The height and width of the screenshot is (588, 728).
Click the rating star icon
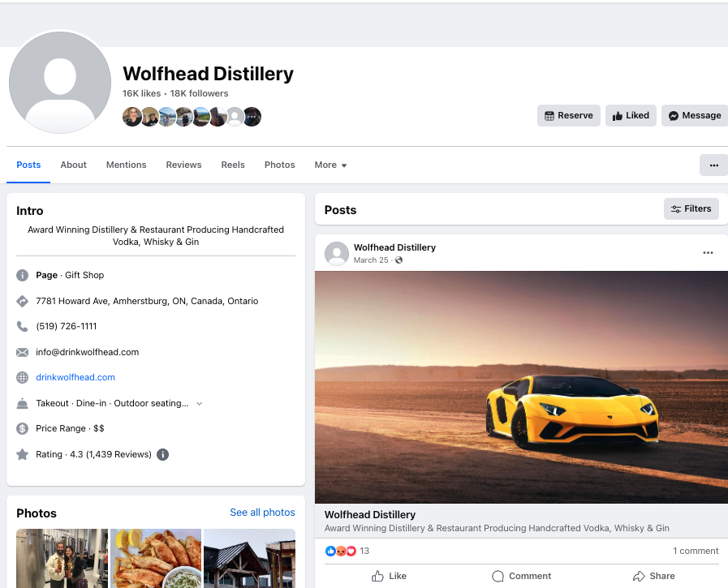pyautogui.click(x=22, y=454)
